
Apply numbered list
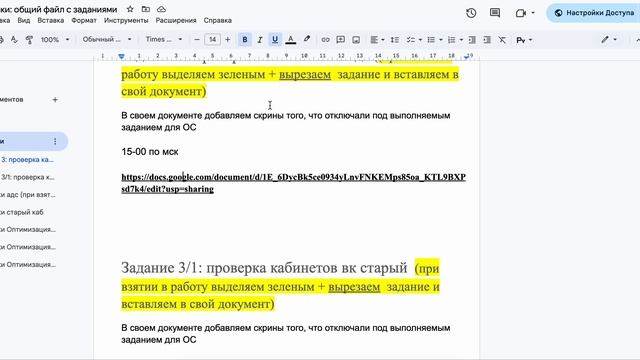(451, 40)
